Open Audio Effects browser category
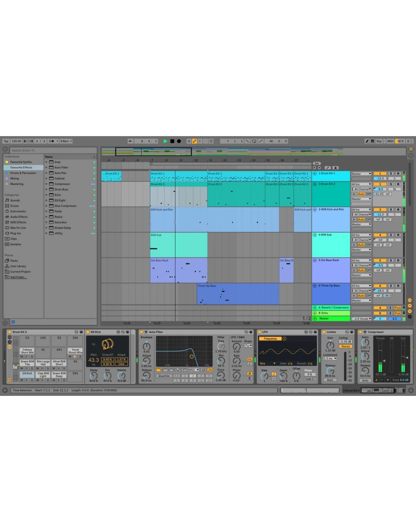 [19, 217]
